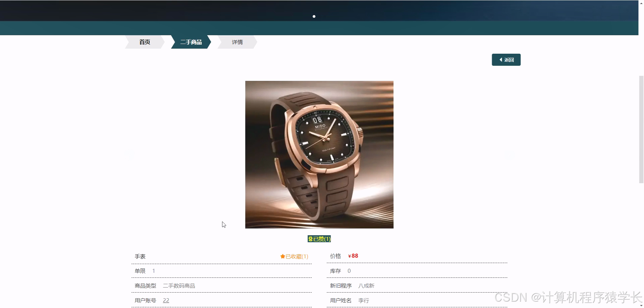Click the page vertical scrollbar

click(x=641, y=129)
